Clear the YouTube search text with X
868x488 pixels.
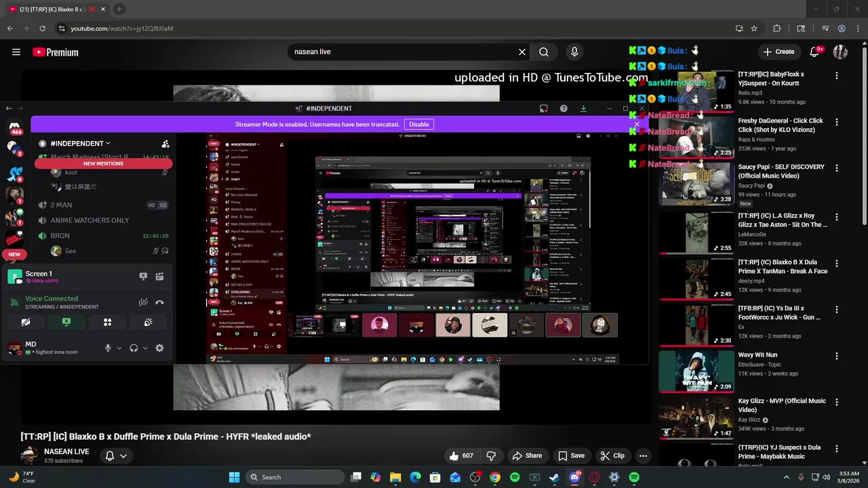522,52
